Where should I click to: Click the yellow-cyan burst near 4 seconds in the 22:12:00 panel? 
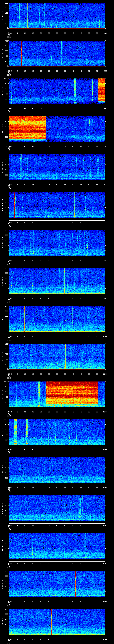(x=15, y=432)
